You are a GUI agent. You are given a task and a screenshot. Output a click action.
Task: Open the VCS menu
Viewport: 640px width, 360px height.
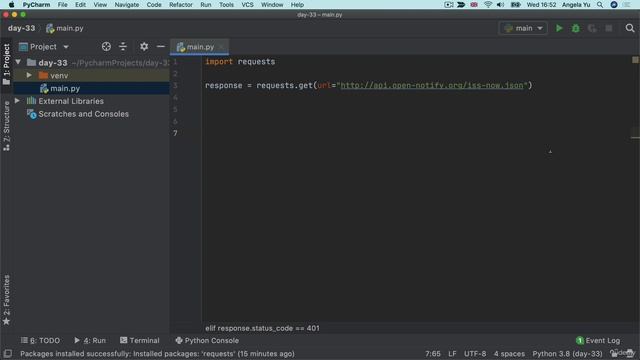(x=247, y=4)
